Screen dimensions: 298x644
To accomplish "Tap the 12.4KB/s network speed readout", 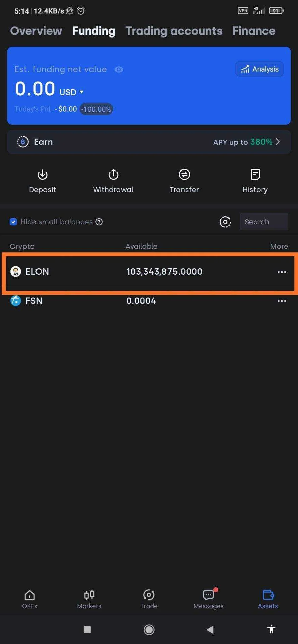I will point(49,11).
